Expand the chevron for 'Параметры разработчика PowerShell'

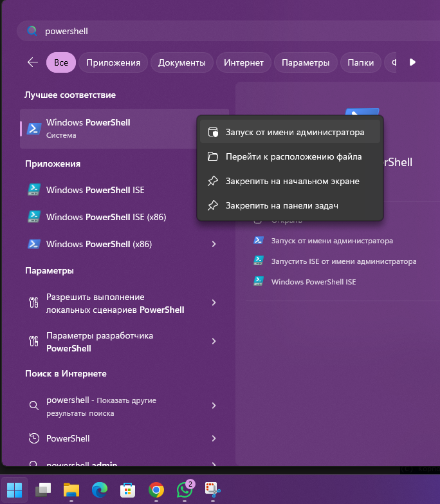(x=214, y=341)
